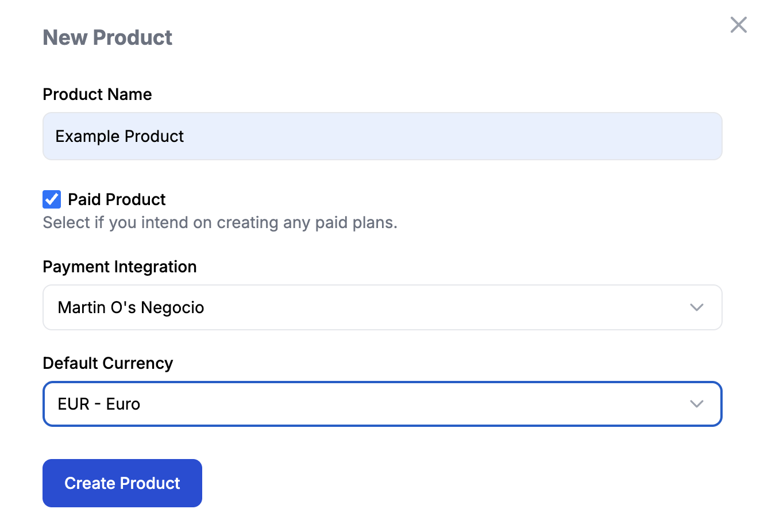Click the Paid Product label text

point(117,199)
